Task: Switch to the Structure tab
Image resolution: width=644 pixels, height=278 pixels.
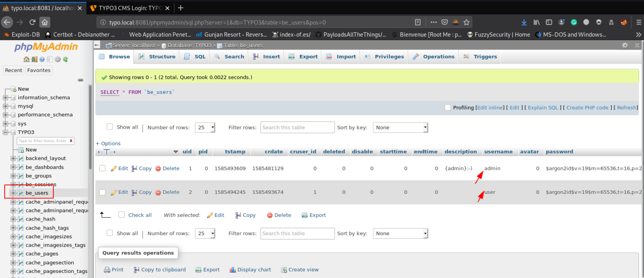Action: pos(157,56)
